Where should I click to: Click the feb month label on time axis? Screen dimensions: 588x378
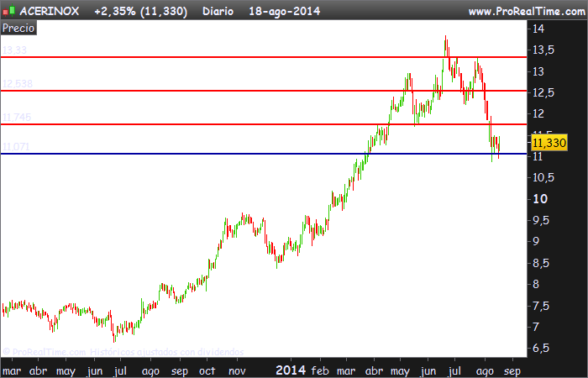pos(320,370)
